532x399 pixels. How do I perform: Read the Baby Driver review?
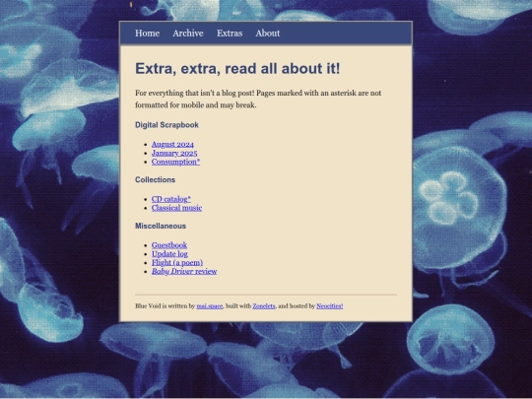tap(184, 272)
